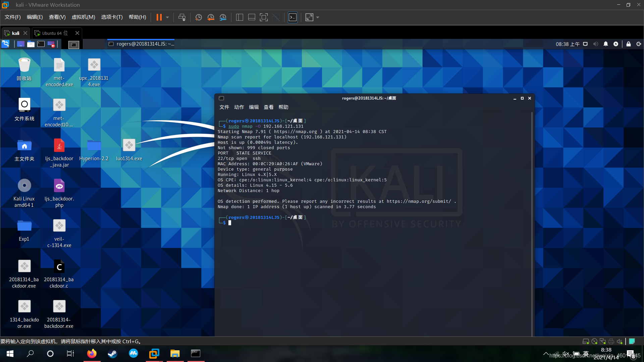Select the ljs_backdoor.php file icon

click(x=59, y=193)
